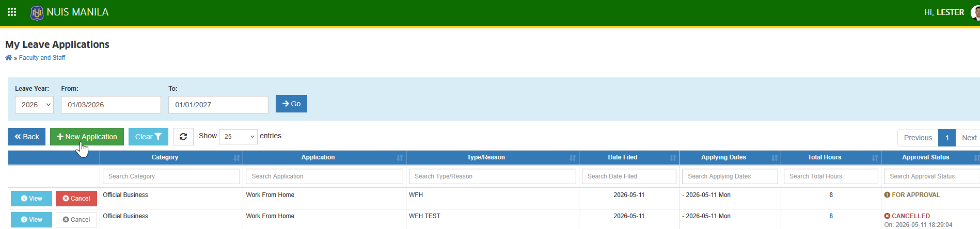The height and width of the screenshot is (229, 980).
Task: Click the refresh table icon button
Action: tap(183, 137)
